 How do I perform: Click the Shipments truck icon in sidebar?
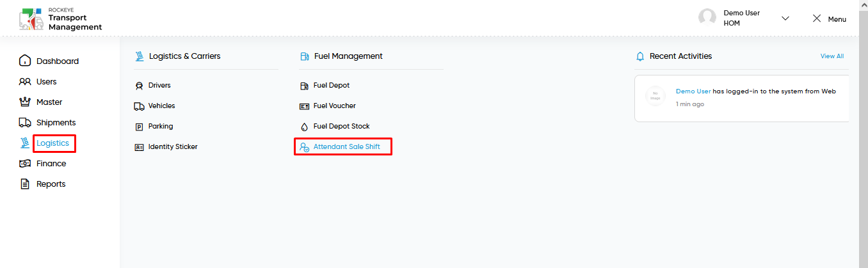tap(25, 123)
